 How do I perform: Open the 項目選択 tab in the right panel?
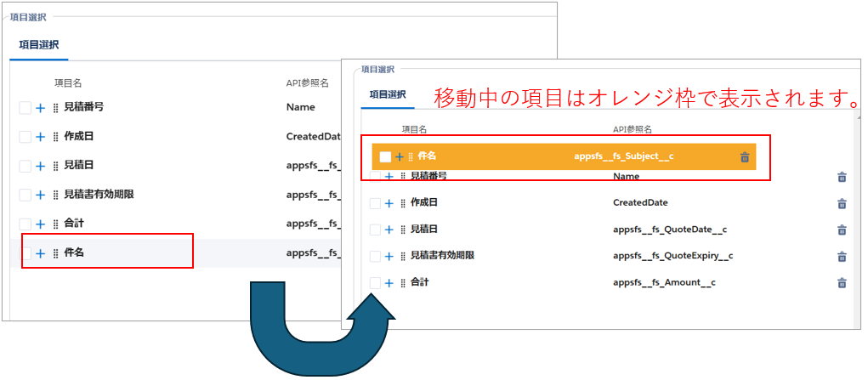click(388, 94)
